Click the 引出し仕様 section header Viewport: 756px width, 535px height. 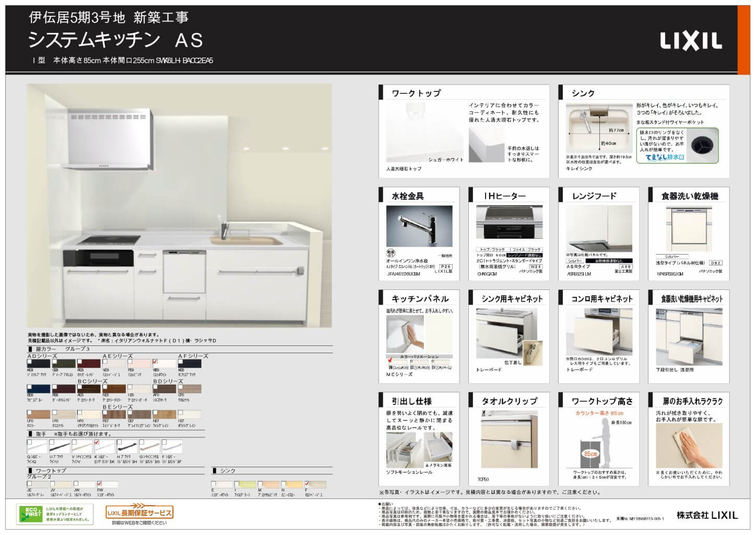tap(411, 401)
